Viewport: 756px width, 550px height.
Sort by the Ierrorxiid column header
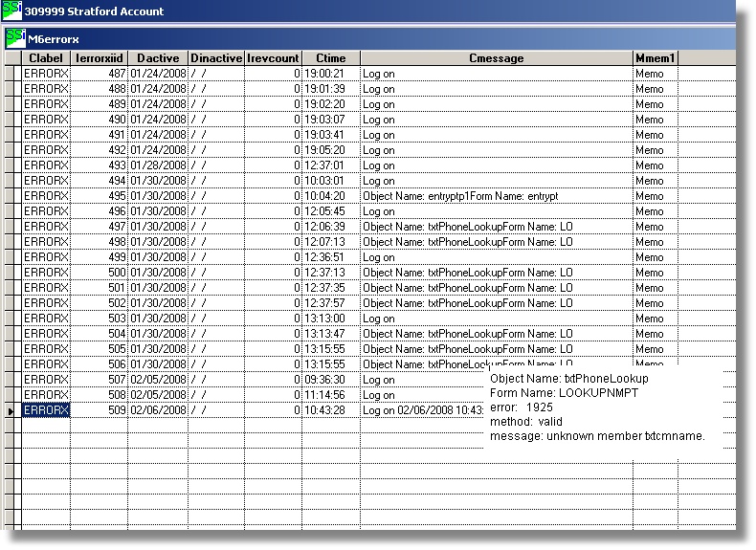click(x=100, y=58)
